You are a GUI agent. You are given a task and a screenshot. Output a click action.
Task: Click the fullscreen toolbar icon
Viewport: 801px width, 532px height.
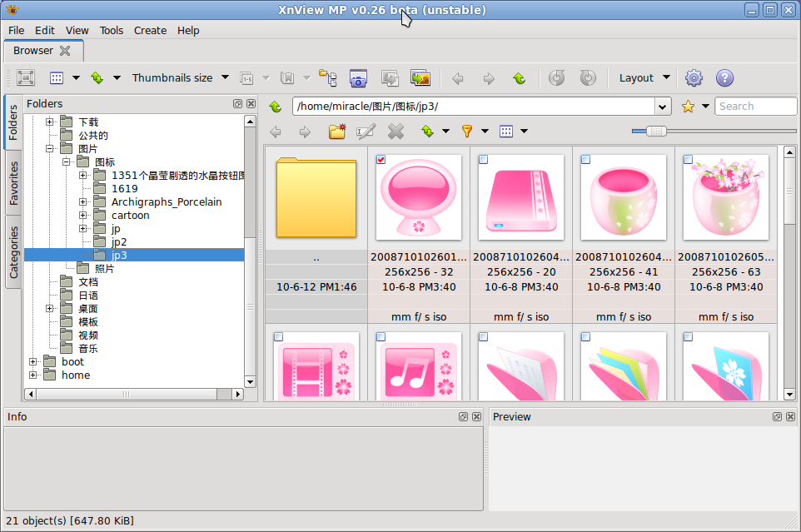tap(26, 77)
